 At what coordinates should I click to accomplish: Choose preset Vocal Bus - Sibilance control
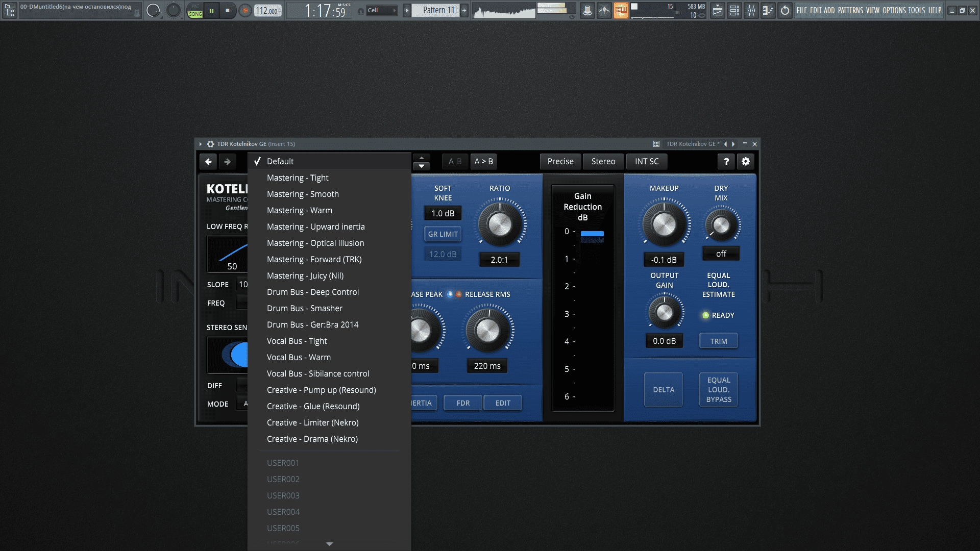(329, 373)
